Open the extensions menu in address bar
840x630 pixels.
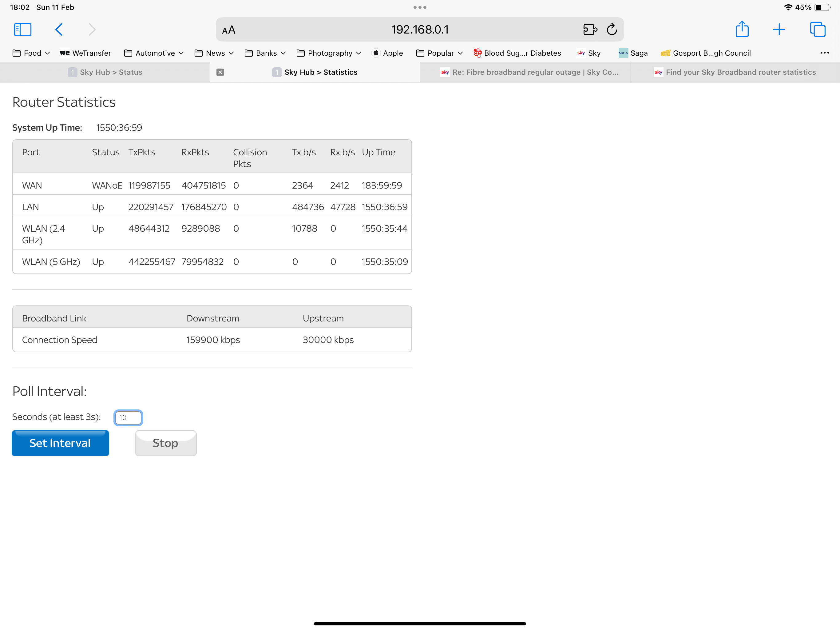(590, 30)
